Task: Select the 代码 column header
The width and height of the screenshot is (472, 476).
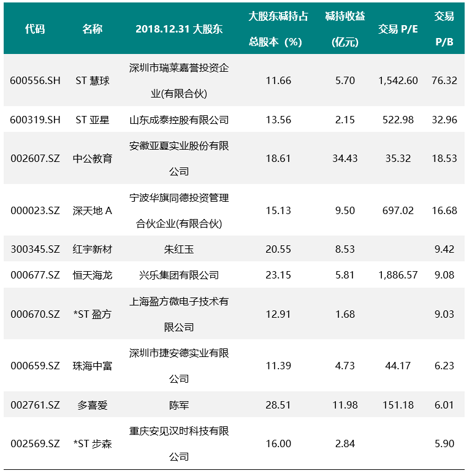Action: [x=35, y=29]
